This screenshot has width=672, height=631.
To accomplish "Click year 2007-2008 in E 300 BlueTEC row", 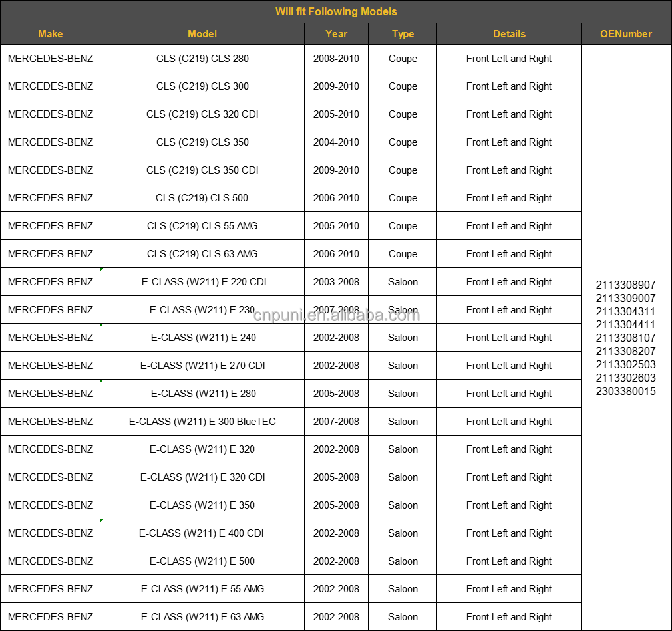I will [x=336, y=421].
